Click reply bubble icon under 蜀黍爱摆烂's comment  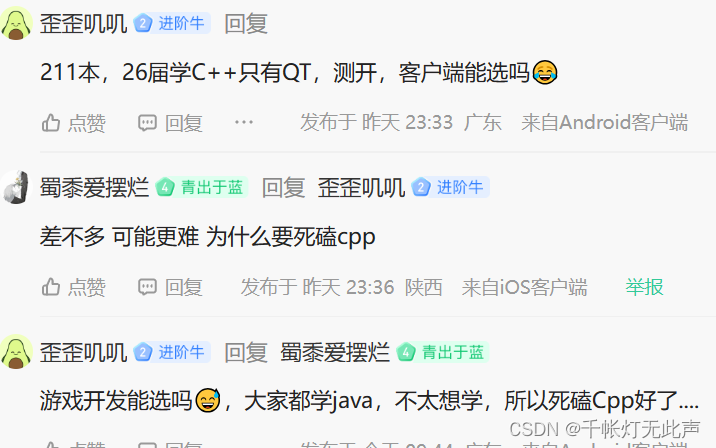pyautogui.click(x=147, y=287)
